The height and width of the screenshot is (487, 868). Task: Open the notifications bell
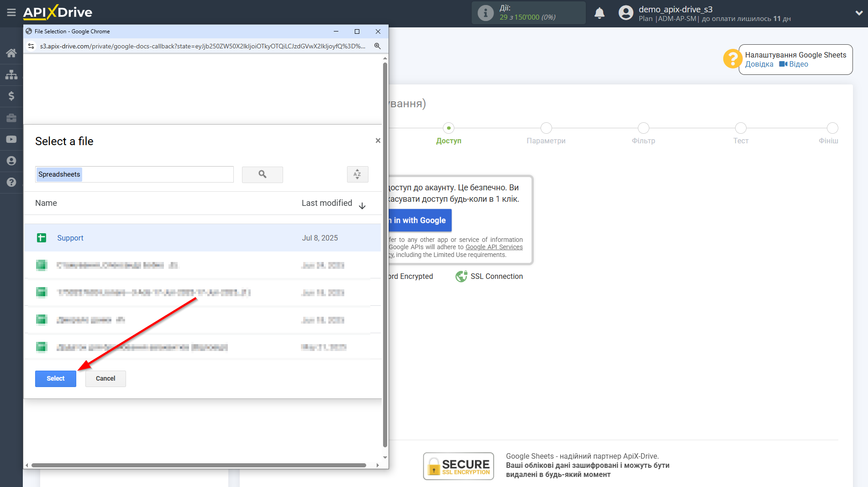click(600, 13)
